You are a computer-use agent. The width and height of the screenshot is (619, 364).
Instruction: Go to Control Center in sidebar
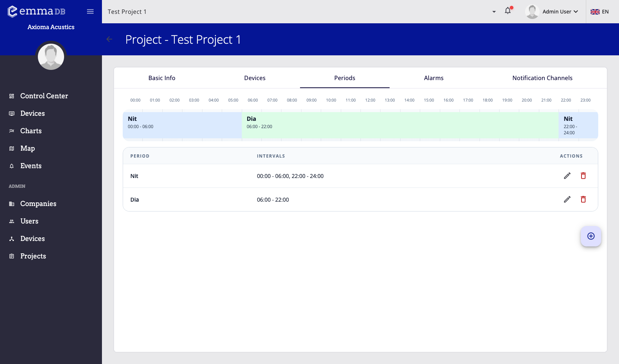(44, 96)
